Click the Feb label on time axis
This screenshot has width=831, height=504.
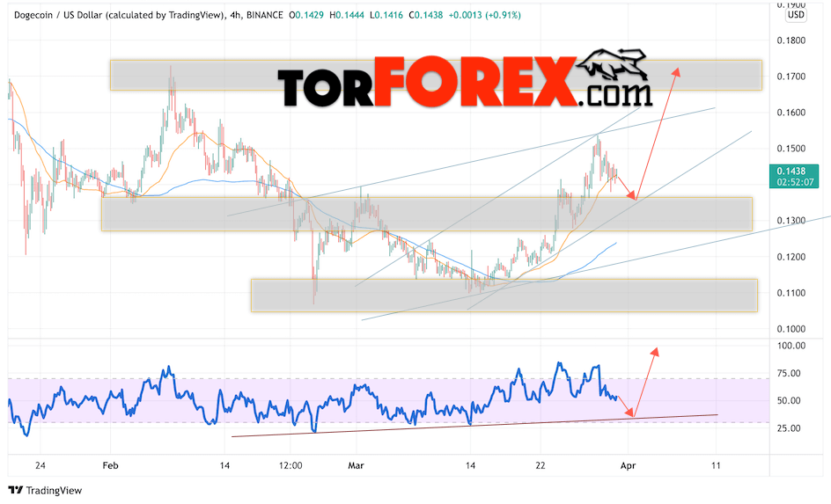(110, 466)
